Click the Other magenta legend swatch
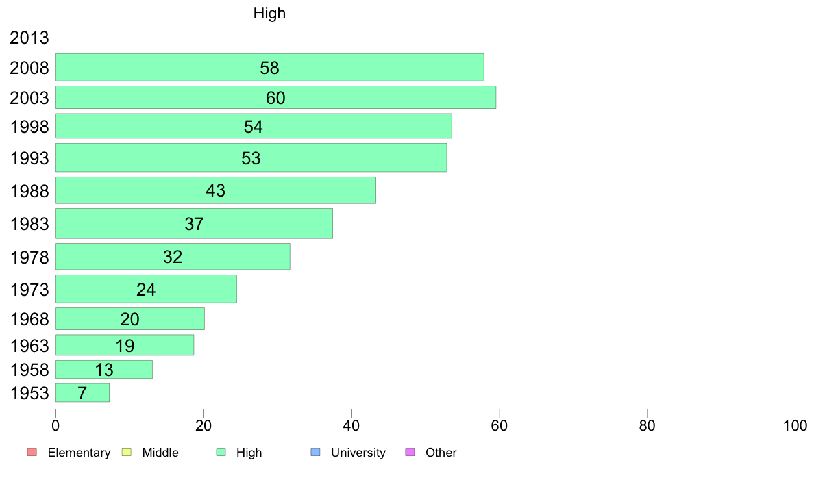The width and height of the screenshot is (814, 504). coord(410,452)
